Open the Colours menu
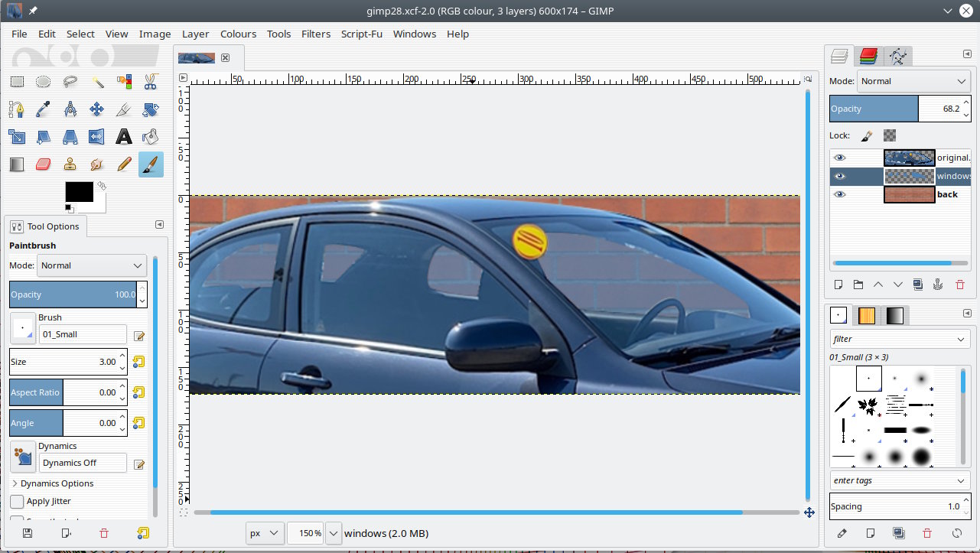 click(238, 34)
